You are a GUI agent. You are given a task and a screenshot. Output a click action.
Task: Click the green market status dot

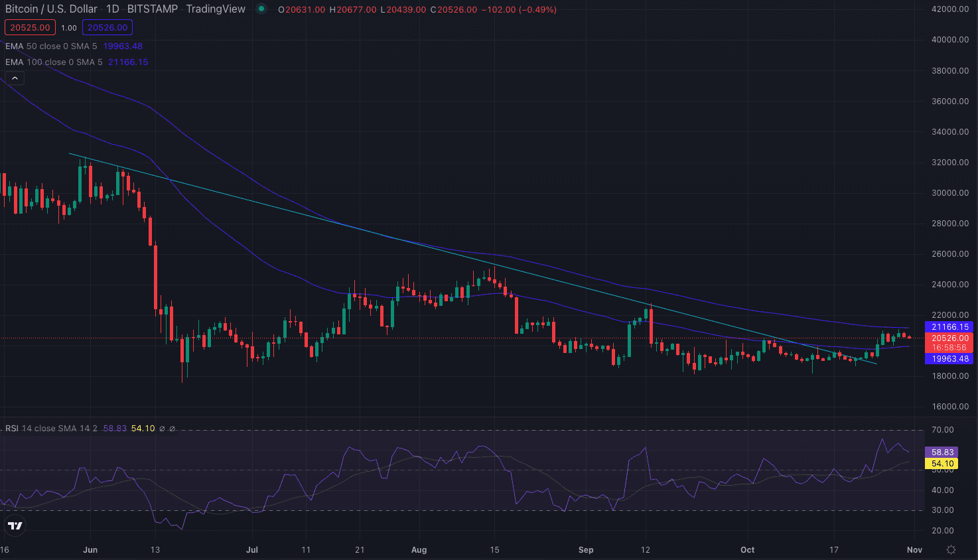[x=261, y=9]
